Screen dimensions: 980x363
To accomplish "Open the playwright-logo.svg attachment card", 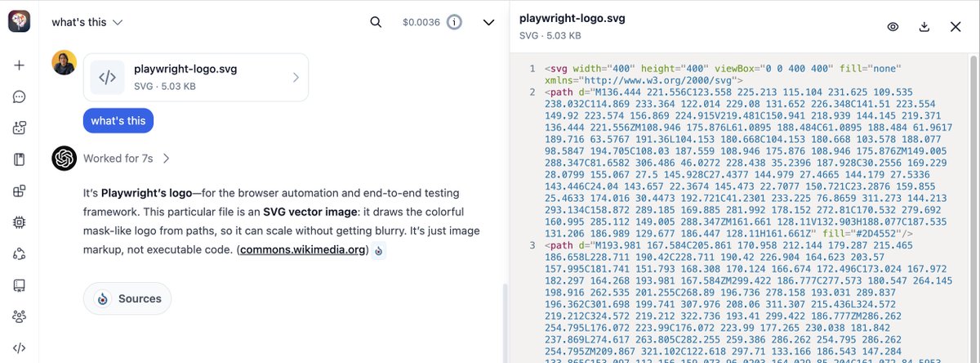I will pyautogui.click(x=196, y=77).
